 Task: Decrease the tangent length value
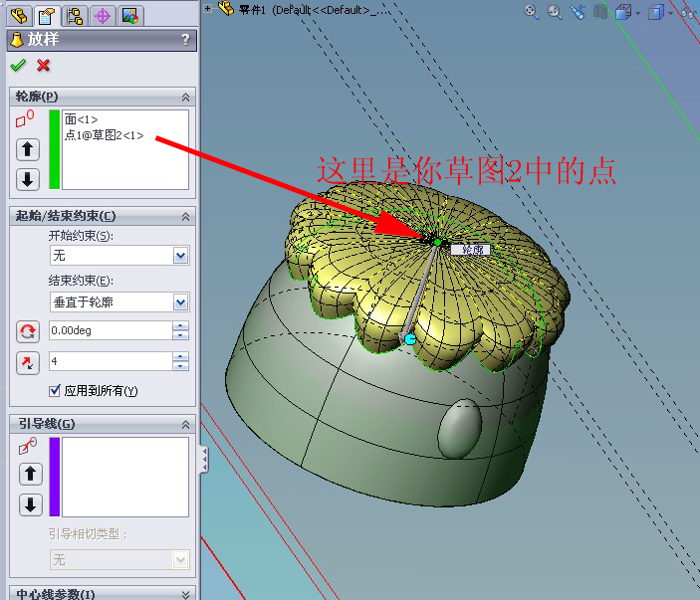pos(180,366)
